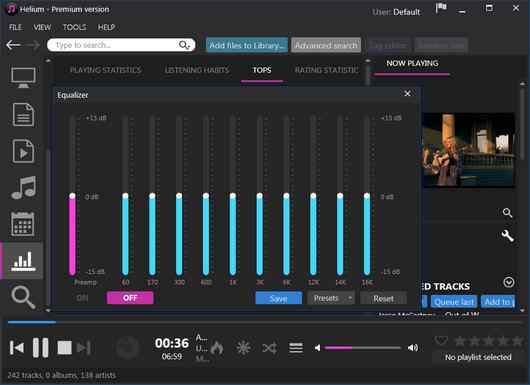Click the Advanced search button
This screenshot has height=385, width=530.
point(326,45)
